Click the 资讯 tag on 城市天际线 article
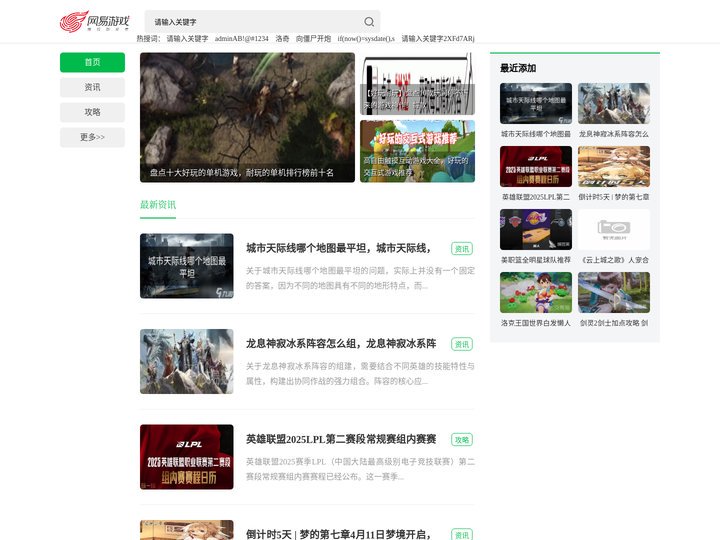Screen dimensions: 720x540 pos(462,249)
